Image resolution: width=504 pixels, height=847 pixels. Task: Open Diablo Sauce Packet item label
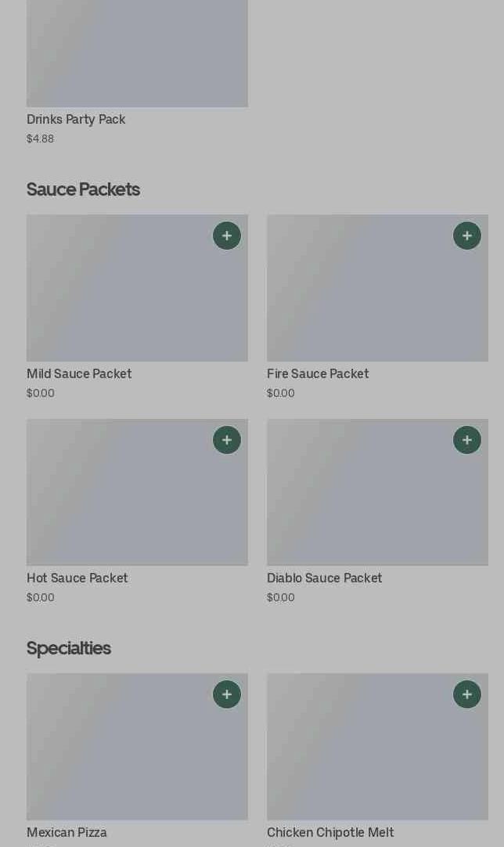(x=325, y=578)
